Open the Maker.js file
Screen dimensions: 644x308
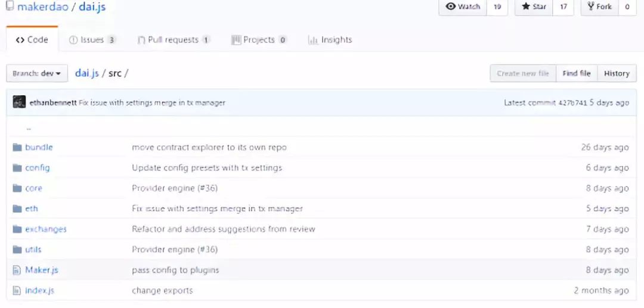42,270
